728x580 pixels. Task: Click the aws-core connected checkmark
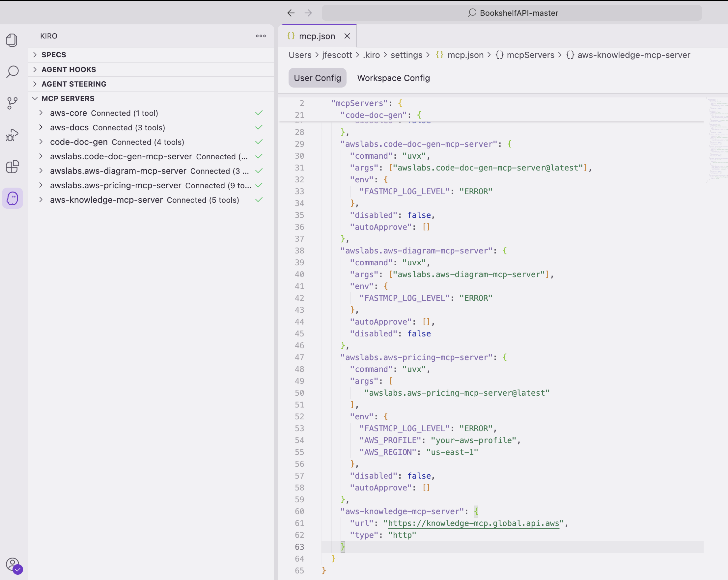[x=259, y=113]
